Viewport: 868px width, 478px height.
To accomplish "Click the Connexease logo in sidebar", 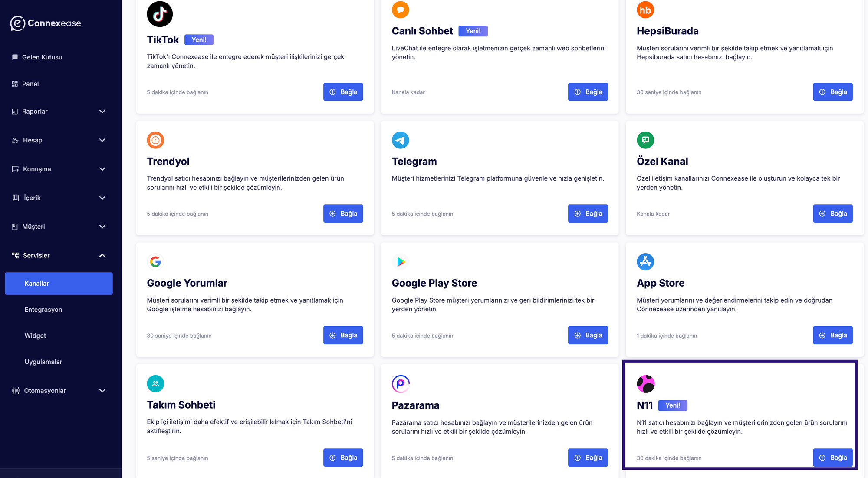I will (x=46, y=23).
